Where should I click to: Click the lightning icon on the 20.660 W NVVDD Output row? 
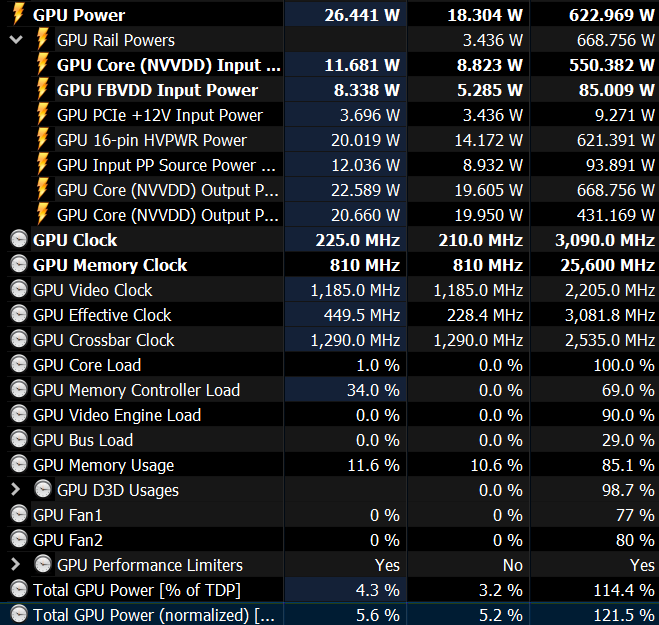42,214
